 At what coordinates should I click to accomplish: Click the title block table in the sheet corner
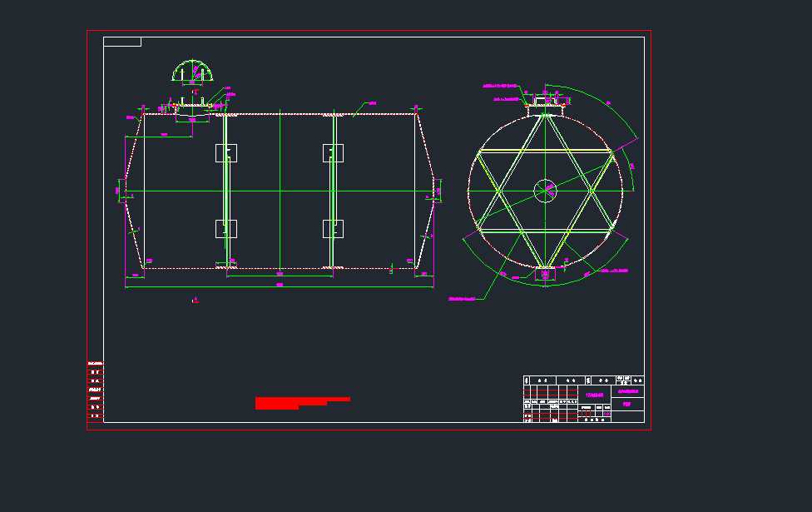(584, 399)
